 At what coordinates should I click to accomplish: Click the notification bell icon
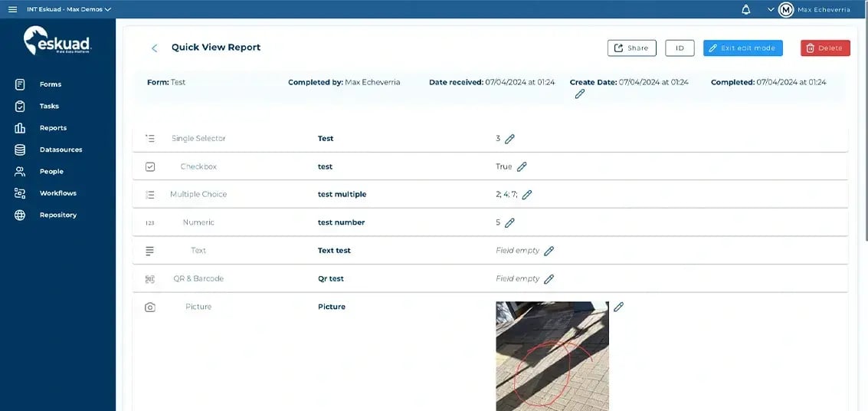(x=745, y=9)
